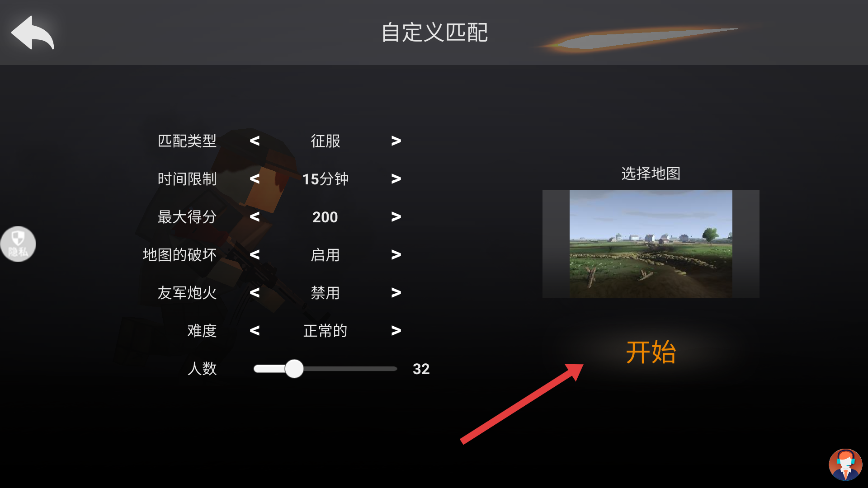Click the 人数 slider track's right end

(x=394, y=369)
